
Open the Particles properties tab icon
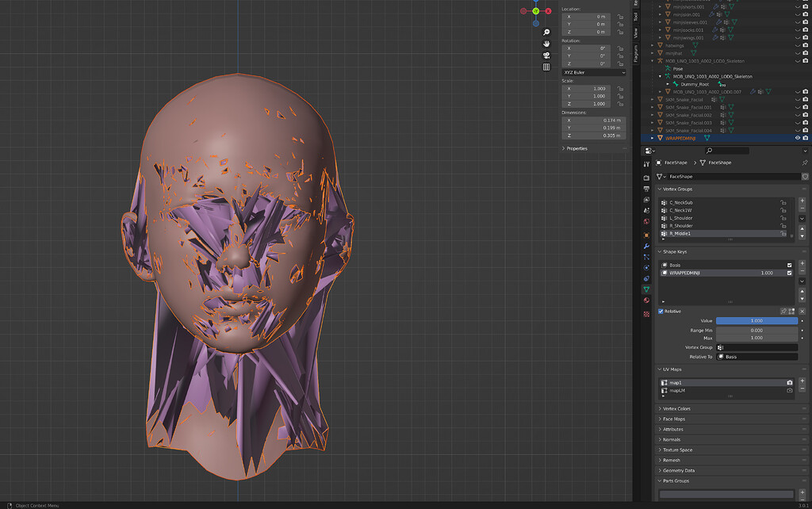point(646,257)
